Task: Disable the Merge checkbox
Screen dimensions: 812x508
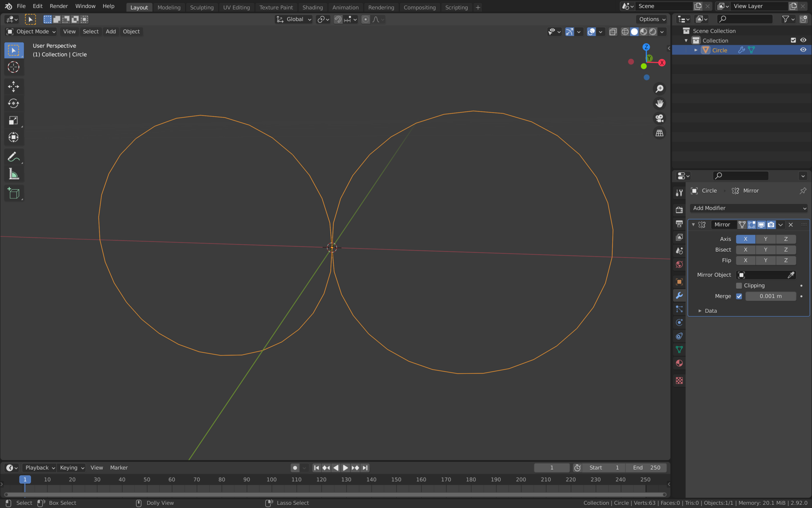Action: tap(739, 296)
